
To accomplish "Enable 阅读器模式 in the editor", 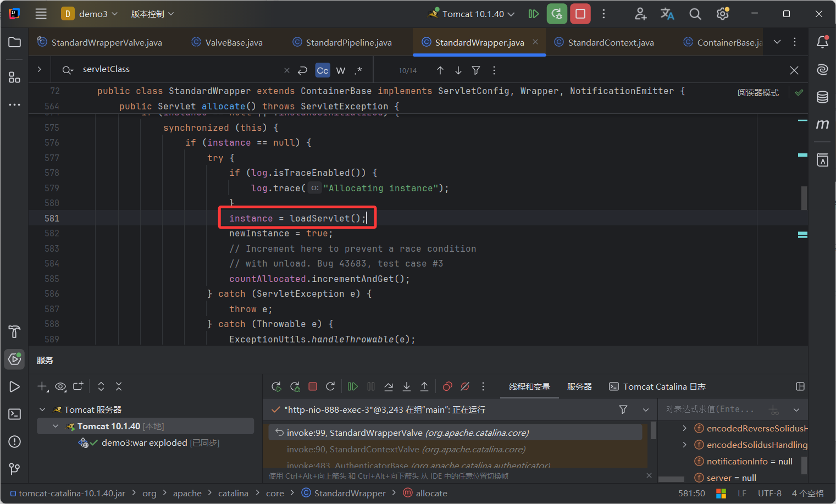I will (x=758, y=93).
